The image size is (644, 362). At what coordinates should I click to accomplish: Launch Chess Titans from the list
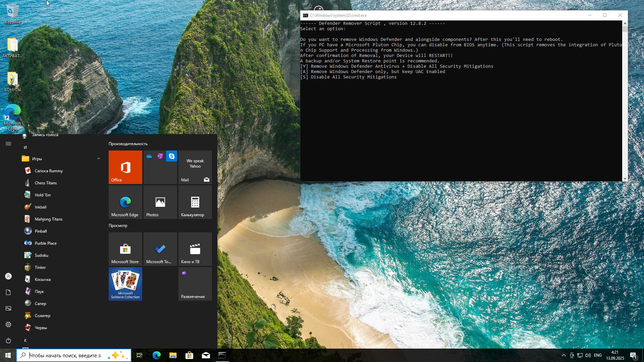click(x=46, y=183)
